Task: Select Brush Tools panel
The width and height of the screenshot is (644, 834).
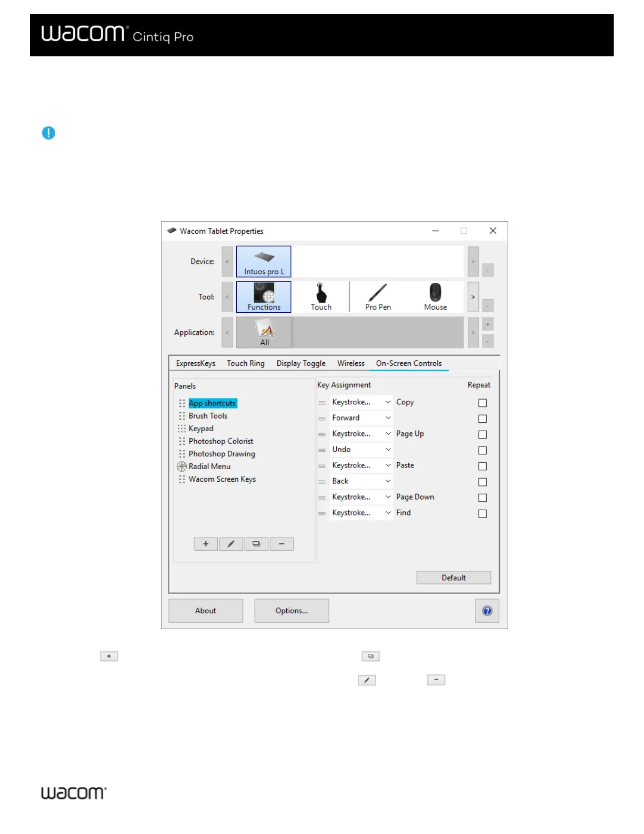Action: click(x=208, y=416)
